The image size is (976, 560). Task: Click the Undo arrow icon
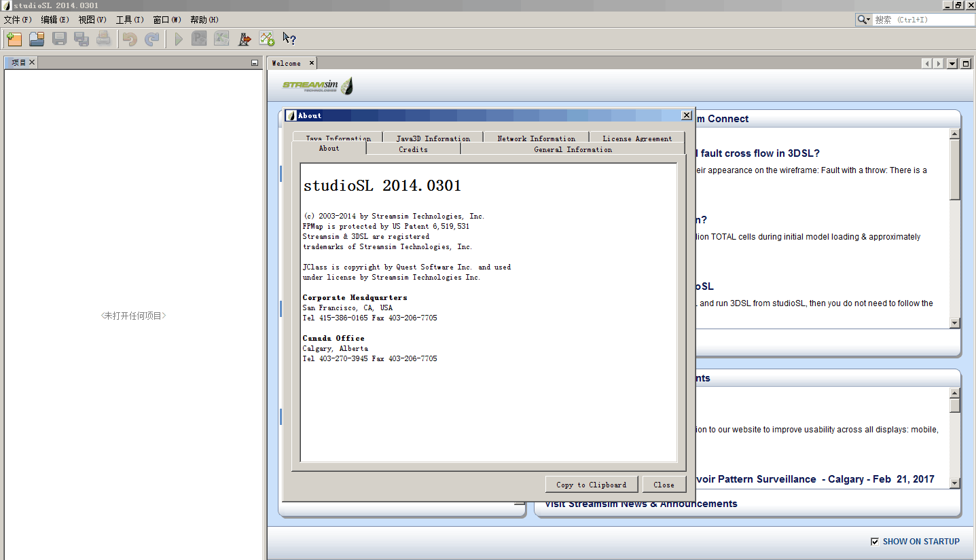point(130,39)
